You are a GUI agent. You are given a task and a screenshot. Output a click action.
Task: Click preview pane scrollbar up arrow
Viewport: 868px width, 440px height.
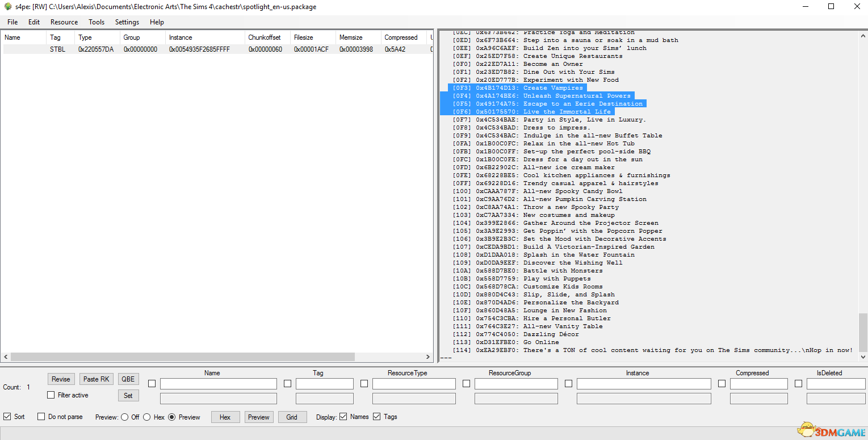coord(863,35)
